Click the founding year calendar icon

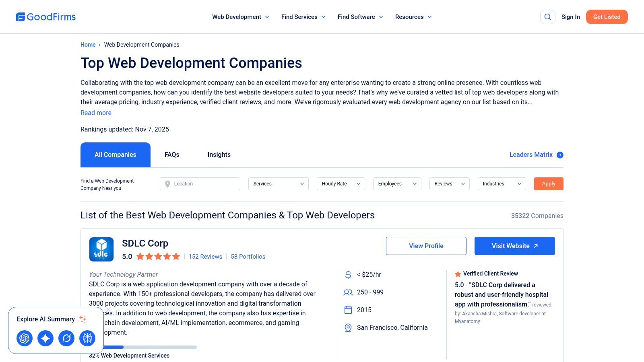[x=348, y=310]
